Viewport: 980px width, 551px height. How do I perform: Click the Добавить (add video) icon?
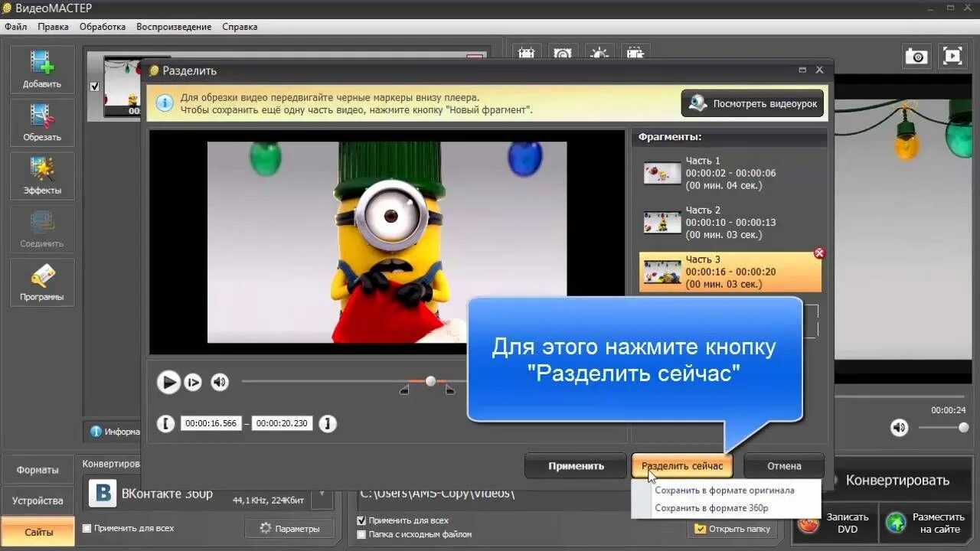tap(42, 70)
